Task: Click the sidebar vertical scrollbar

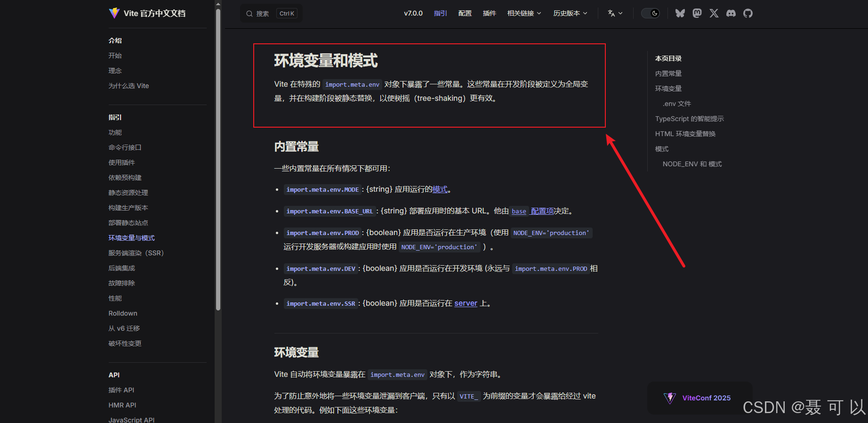Action: click(x=218, y=160)
